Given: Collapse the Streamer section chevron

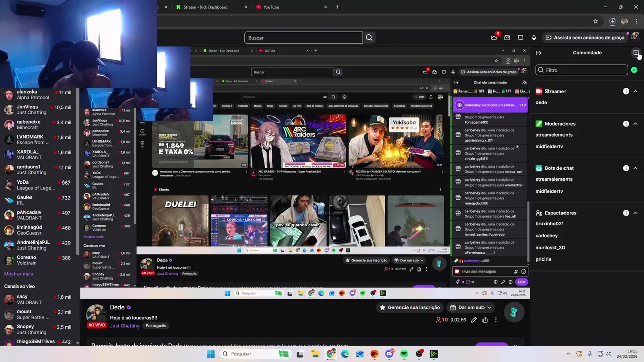Looking at the screenshot, I should coord(635,91).
